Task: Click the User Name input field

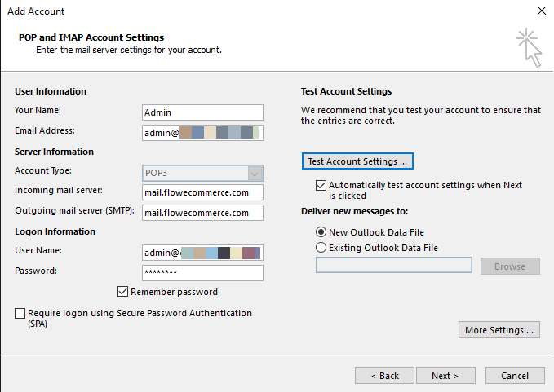Action: click(x=202, y=253)
